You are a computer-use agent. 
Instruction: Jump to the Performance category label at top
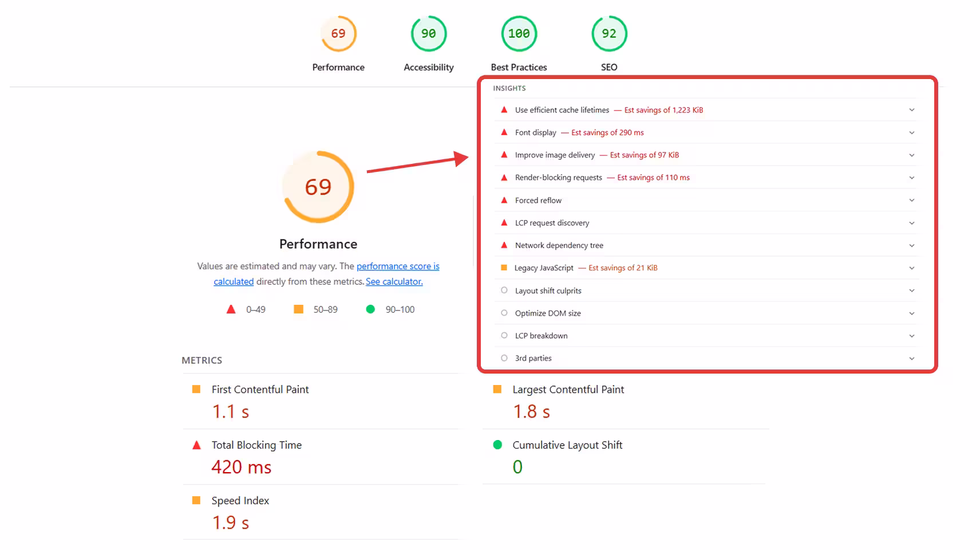[x=338, y=67]
